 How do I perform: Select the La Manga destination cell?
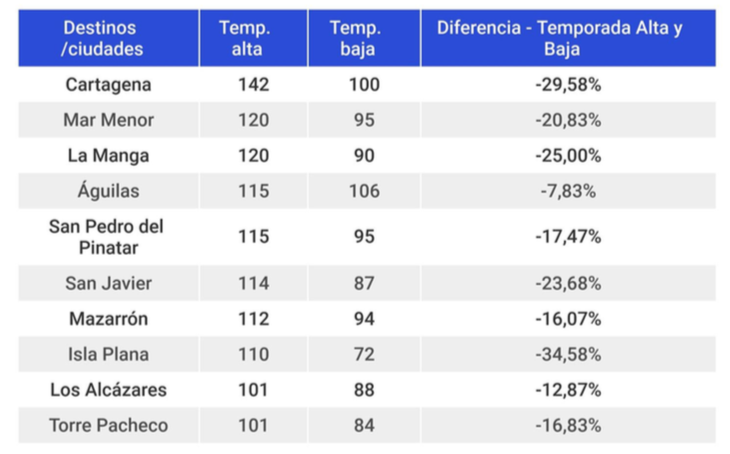(108, 156)
